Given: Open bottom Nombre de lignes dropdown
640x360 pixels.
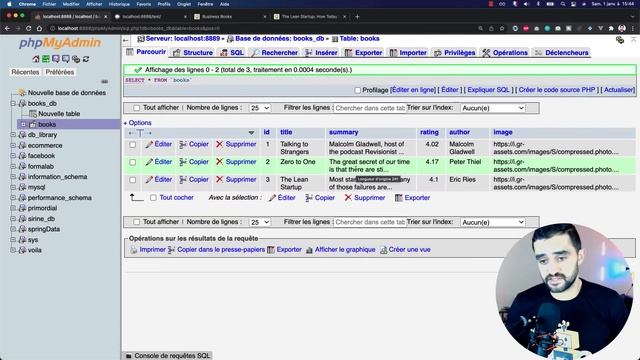Looking at the screenshot, I should click(260, 222).
